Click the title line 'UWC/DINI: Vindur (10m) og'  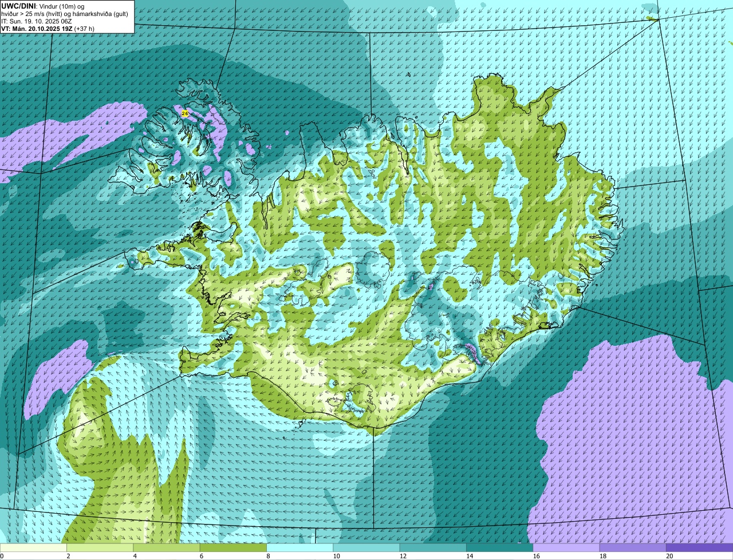click(x=42, y=6)
